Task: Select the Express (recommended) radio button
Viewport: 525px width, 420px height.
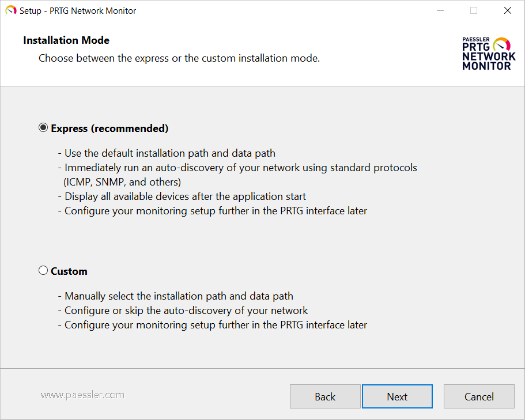Action: tap(43, 128)
